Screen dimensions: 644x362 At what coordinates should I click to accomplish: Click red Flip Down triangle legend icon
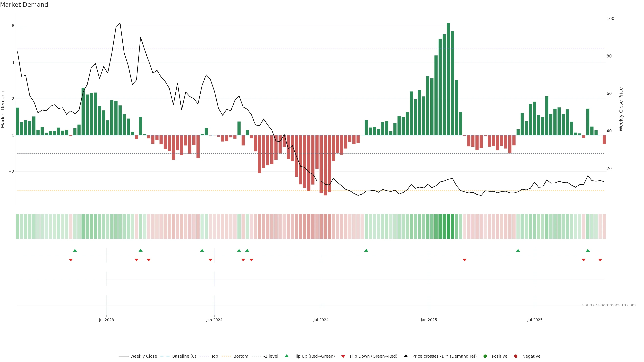(x=343, y=356)
